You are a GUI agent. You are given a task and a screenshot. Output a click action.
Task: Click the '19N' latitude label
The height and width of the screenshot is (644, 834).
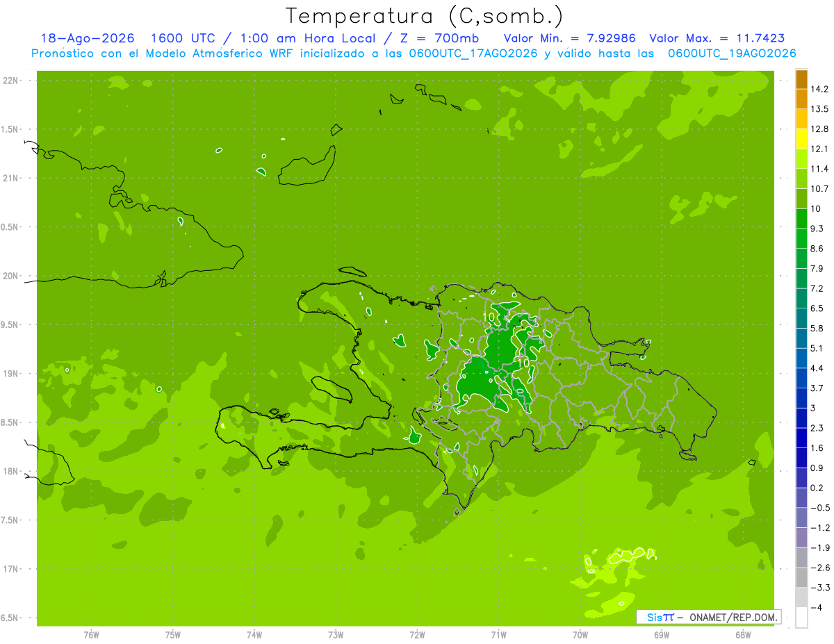[x=12, y=373]
